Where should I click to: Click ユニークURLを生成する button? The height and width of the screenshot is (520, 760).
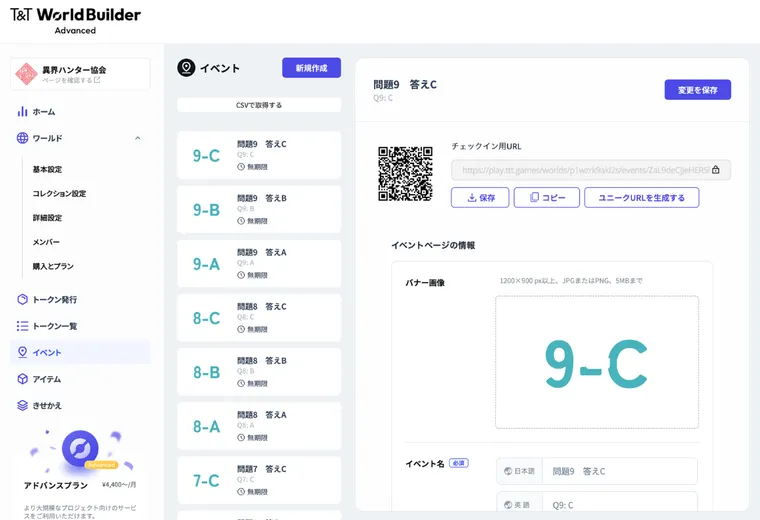[x=642, y=197]
